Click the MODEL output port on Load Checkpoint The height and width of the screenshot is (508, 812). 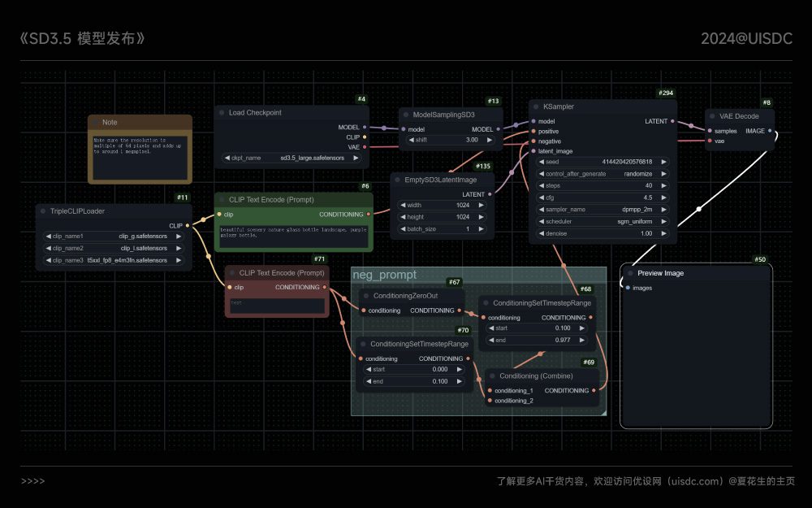pos(365,127)
